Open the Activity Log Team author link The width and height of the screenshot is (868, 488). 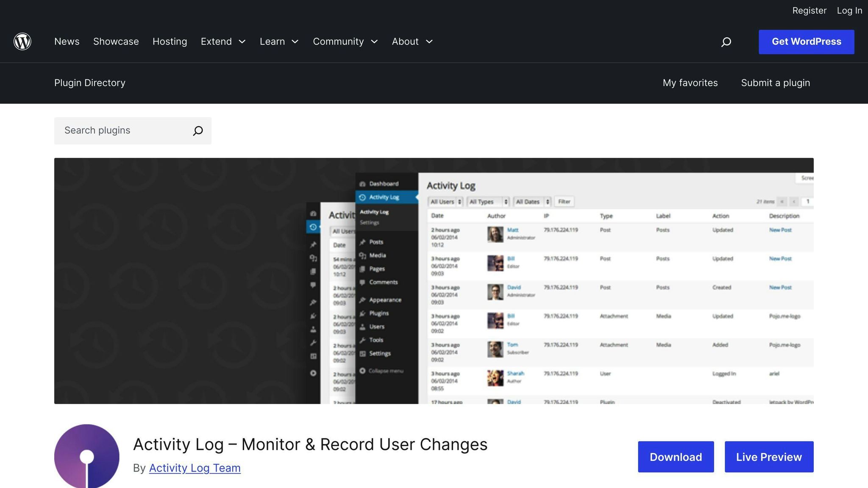click(x=195, y=468)
